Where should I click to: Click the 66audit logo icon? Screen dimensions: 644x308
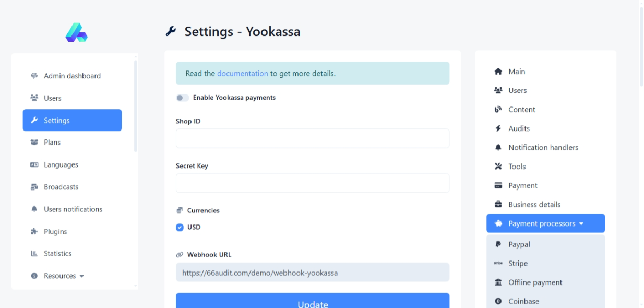[76, 32]
